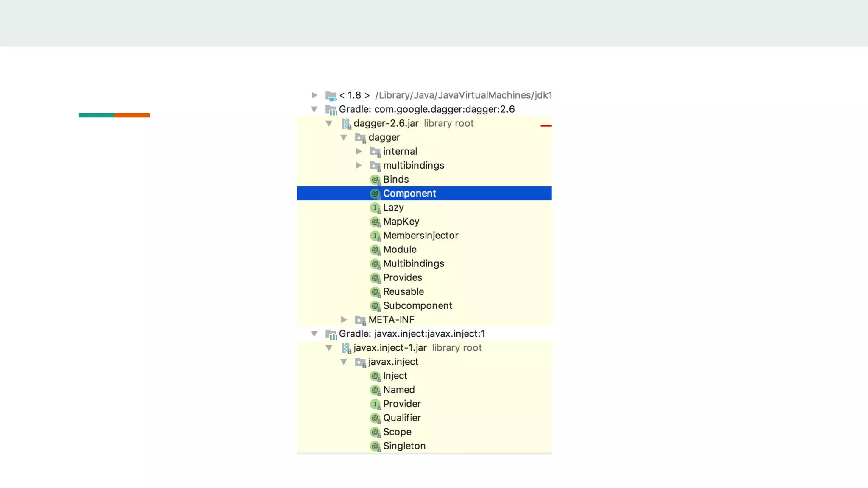This screenshot has height=488, width=868.
Task: Click the Gradle dagger library icon
Action: pyautogui.click(x=331, y=110)
